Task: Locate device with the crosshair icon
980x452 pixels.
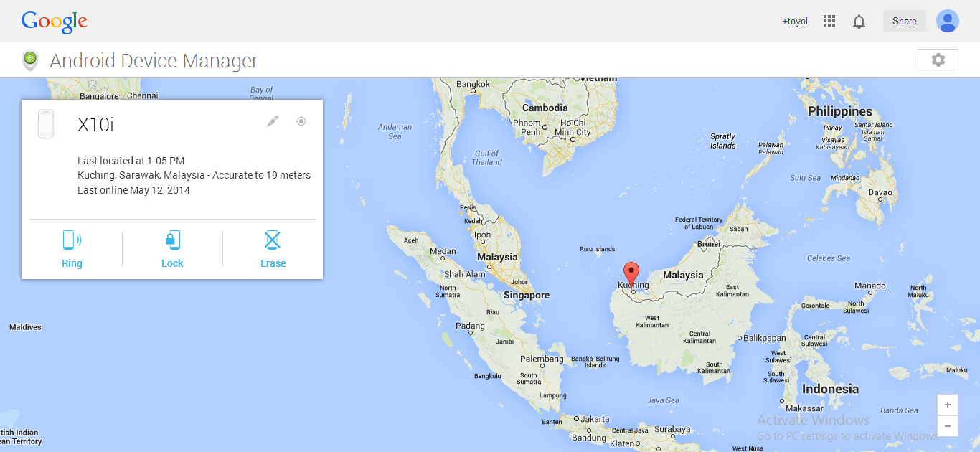Action: click(301, 121)
